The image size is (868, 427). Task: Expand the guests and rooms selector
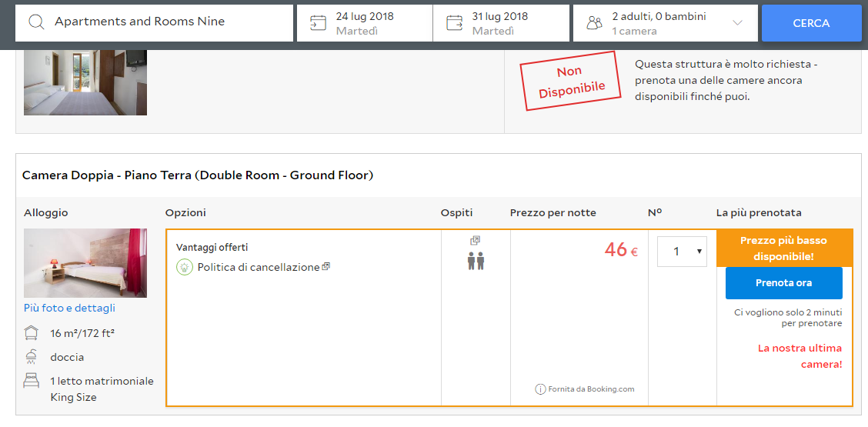[x=737, y=23]
